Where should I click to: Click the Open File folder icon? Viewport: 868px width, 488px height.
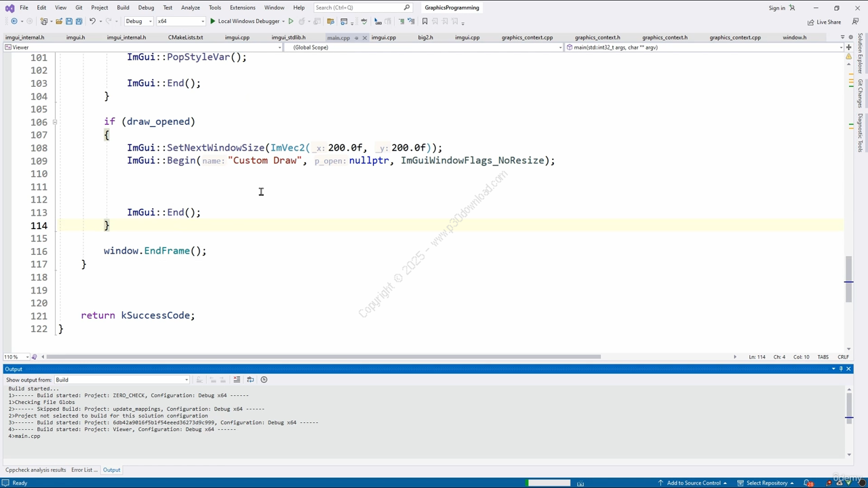click(58, 21)
